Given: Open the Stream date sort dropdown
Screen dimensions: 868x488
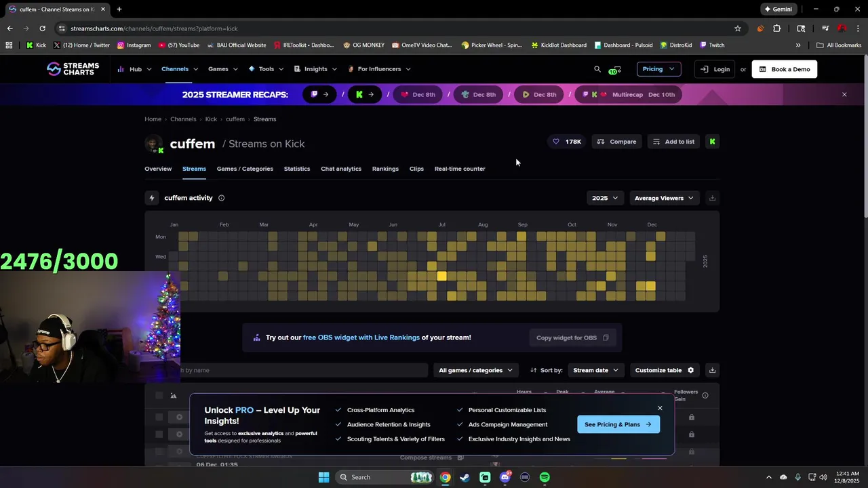Looking at the screenshot, I should [595, 370].
